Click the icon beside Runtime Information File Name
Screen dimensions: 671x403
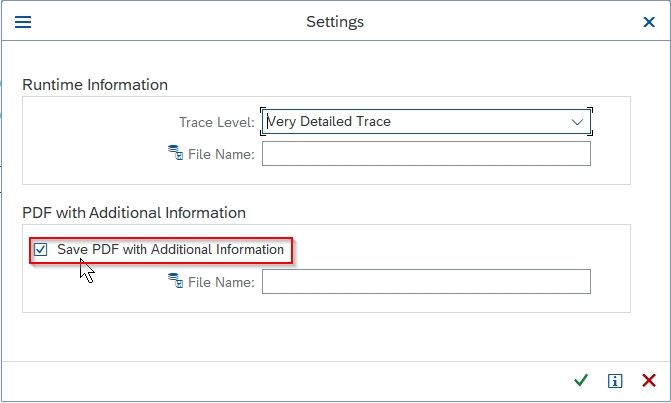click(175, 153)
